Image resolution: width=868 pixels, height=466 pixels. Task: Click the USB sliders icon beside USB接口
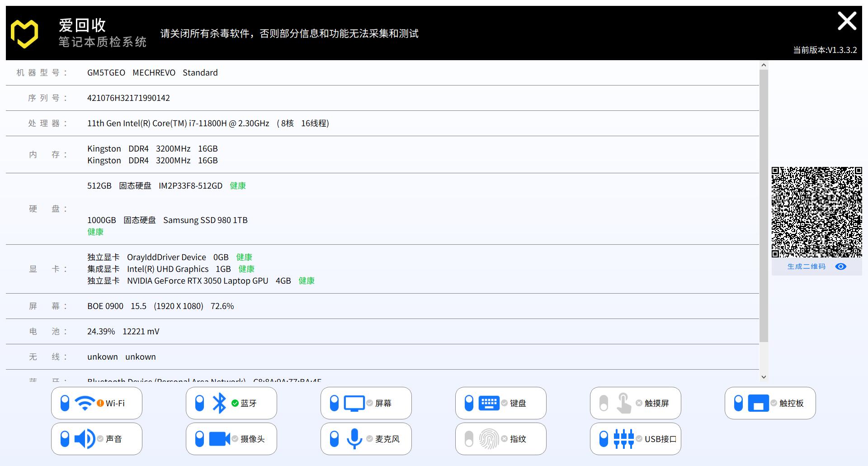click(624, 438)
